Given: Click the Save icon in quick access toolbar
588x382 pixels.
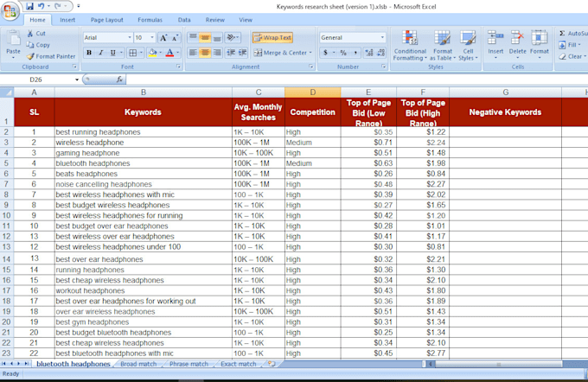Looking at the screenshot, I should click(x=29, y=6).
